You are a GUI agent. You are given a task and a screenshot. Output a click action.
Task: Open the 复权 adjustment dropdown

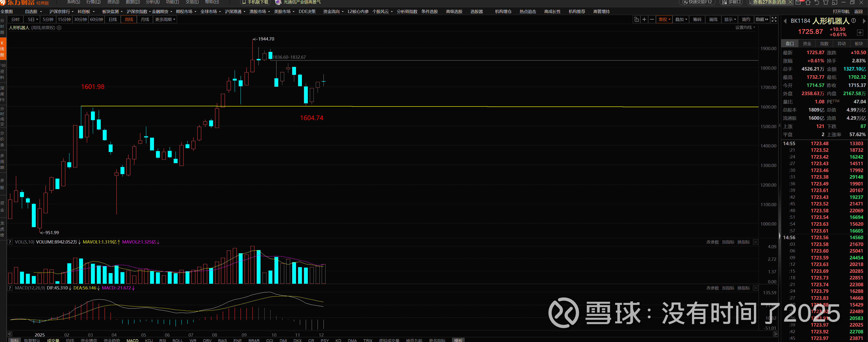pos(665,20)
